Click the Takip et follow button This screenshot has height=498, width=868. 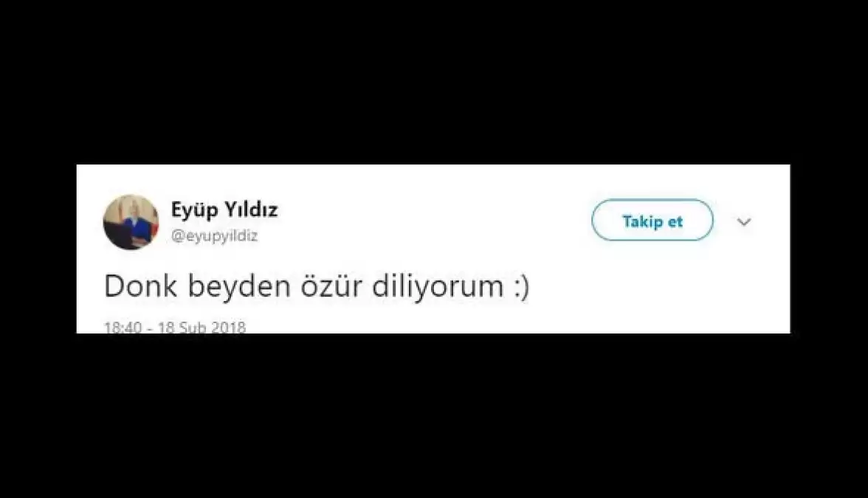point(652,220)
